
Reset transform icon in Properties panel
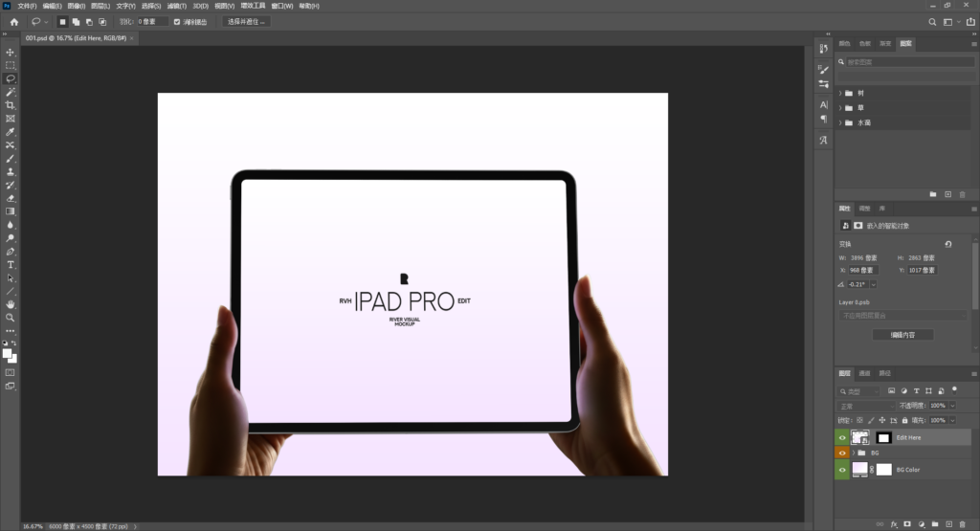coord(948,244)
